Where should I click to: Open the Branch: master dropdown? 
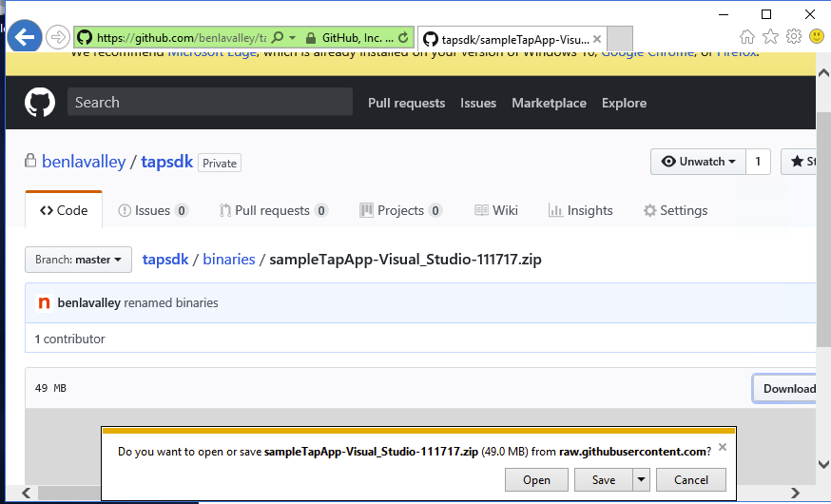pos(78,260)
